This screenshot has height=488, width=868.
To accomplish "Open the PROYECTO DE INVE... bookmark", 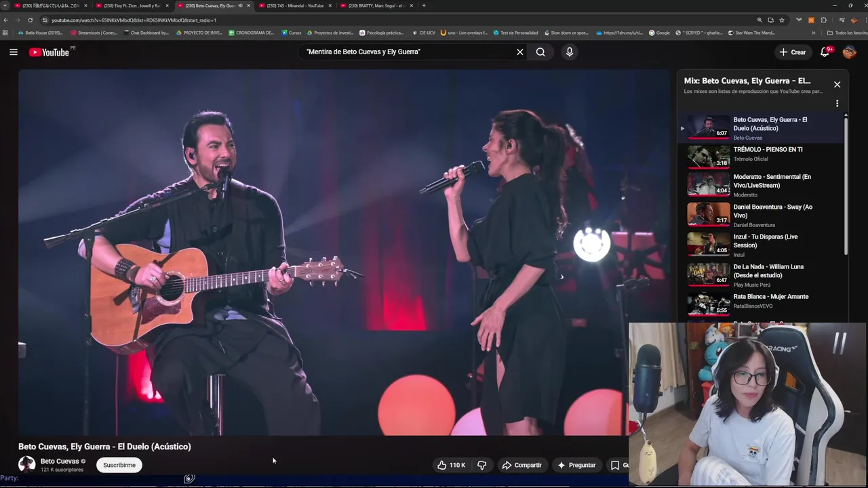I will tap(199, 33).
